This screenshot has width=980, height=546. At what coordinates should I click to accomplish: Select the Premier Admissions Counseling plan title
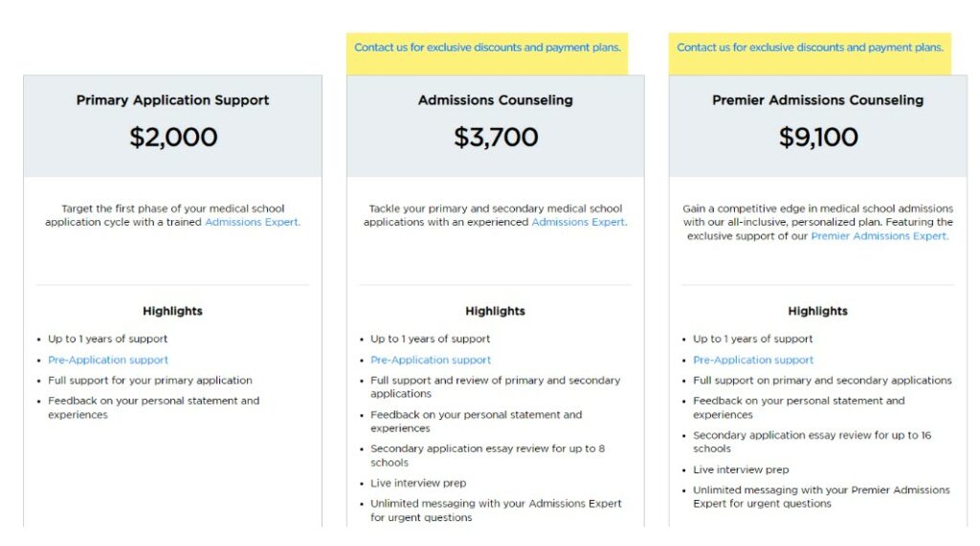817,100
